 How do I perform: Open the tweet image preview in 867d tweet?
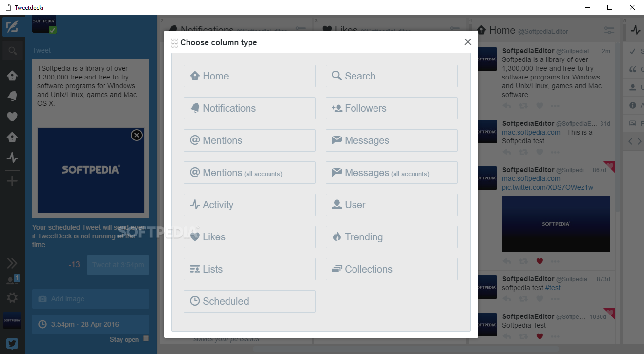point(556,224)
